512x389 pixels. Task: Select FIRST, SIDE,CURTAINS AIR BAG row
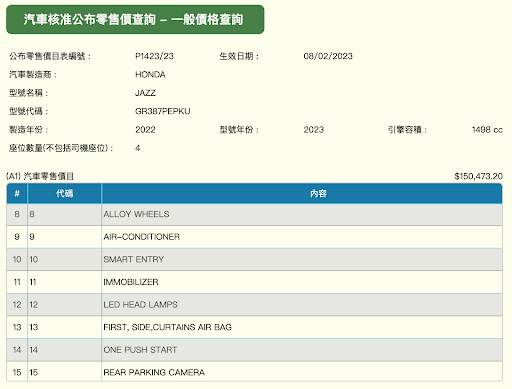254,327
